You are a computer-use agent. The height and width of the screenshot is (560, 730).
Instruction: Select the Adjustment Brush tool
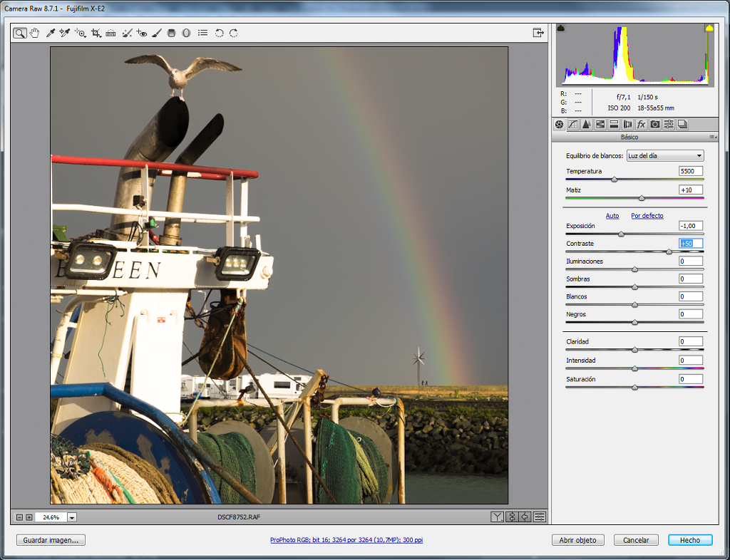coord(157,33)
